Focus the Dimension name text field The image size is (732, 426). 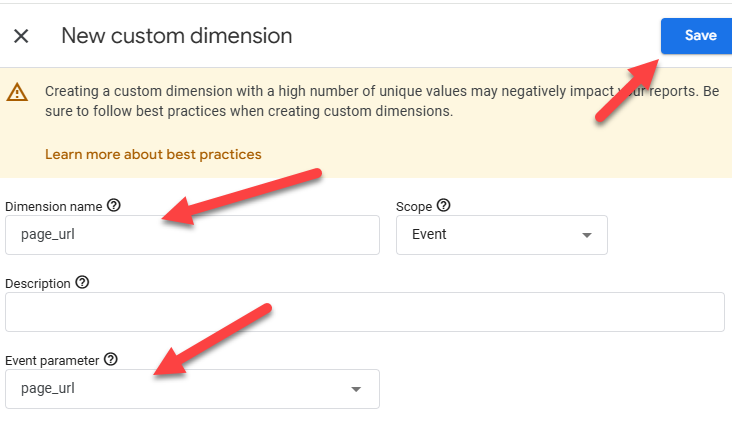click(192, 235)
